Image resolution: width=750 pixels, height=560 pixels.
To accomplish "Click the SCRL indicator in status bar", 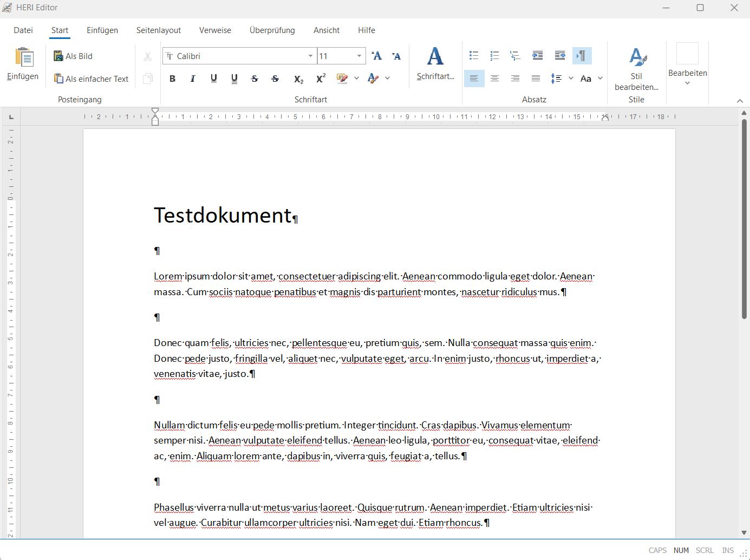I will 705,550.
